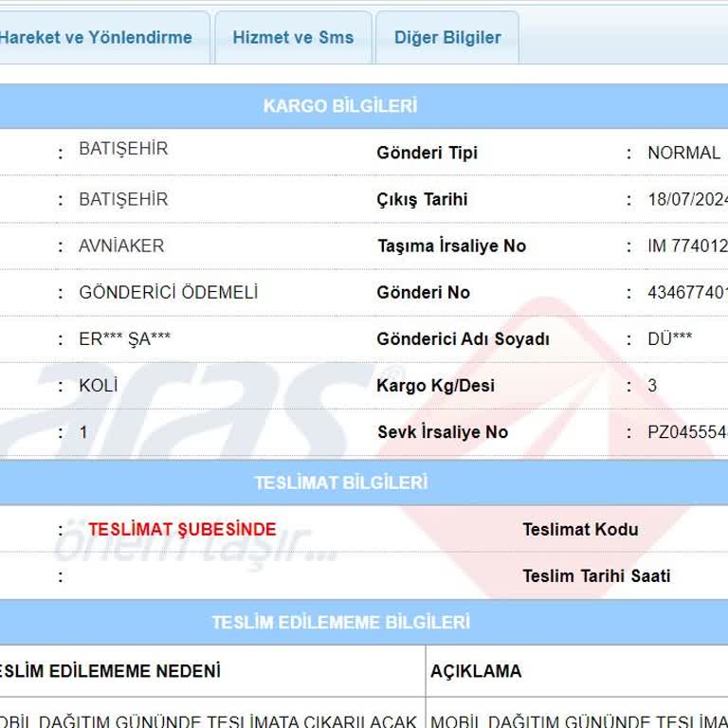This screenshot has height=728, width=728.
Task: Click the piece count value 1
Action: 83,432
